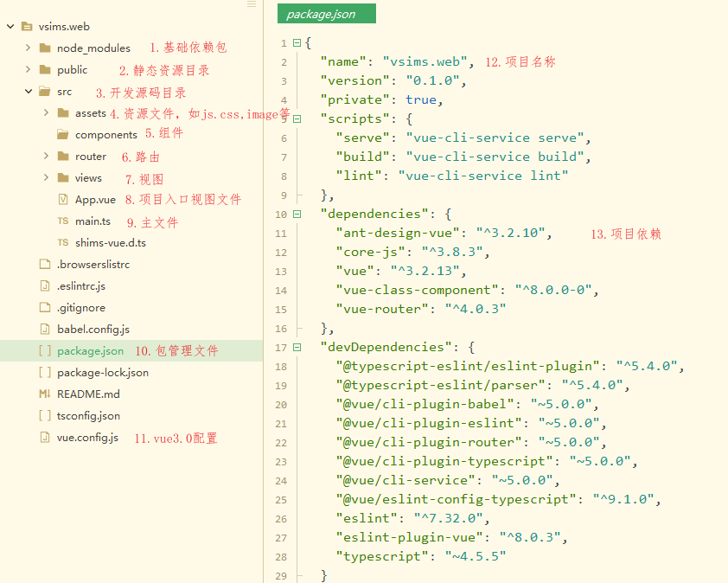Click the file icon beside .gitignore

point(45,308)
